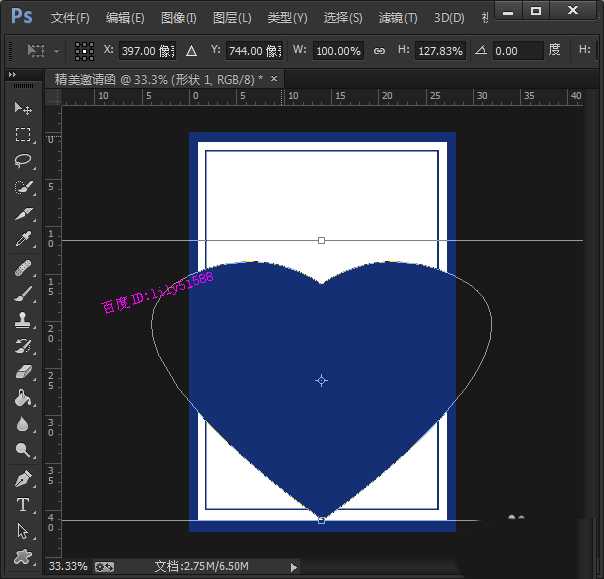The height and width of the screenshot is (579, 604).
Task: Select the Horizontal Type tool
Action: (x=23, y=505)
